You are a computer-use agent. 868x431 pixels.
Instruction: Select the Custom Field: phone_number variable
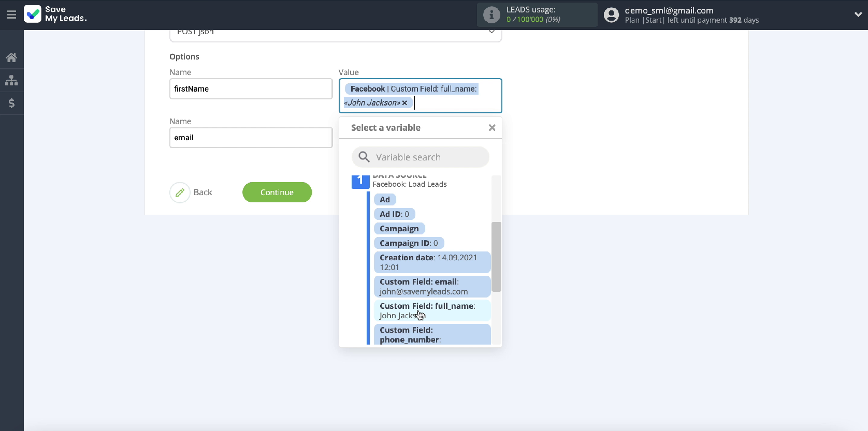click(x=432, y=334)
